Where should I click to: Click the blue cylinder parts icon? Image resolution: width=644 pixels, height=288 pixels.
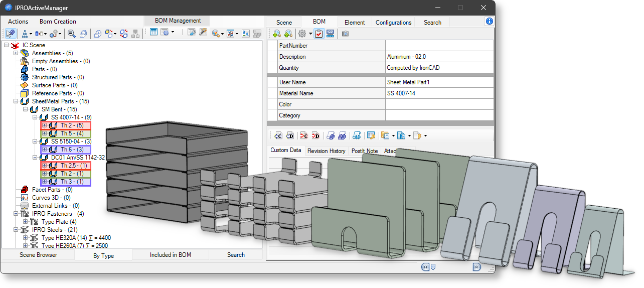pyautogui.click(x=38, y=34)
